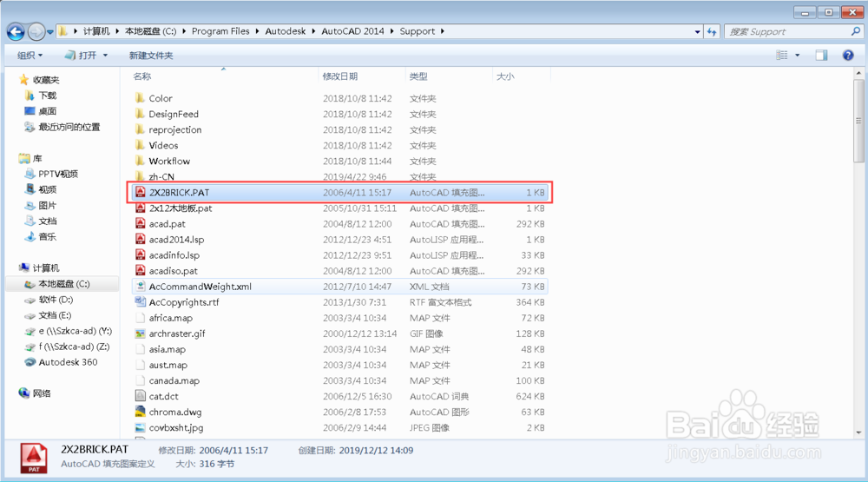
Task: Click the 打开 toolbar button
Action: (x=81, y=56)
